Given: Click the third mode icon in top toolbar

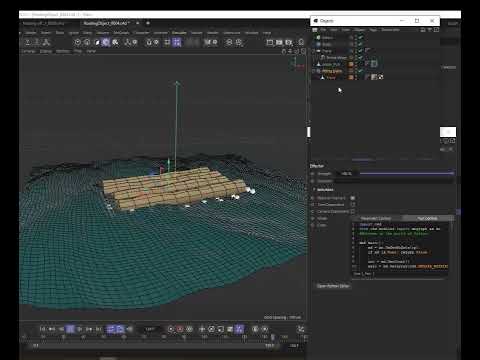Looking at the screenshot, I should (x=46, y=42).
